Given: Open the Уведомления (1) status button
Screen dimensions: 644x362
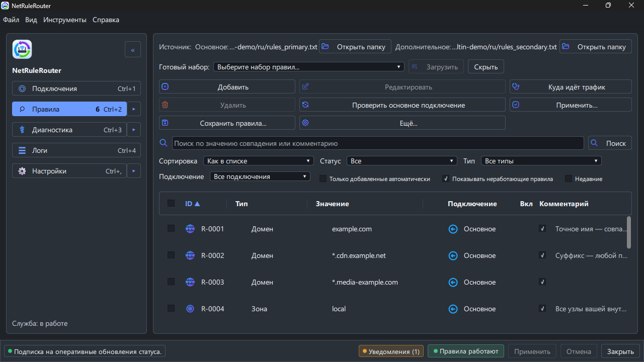Looking at the screenshot, I should [391, 351].
